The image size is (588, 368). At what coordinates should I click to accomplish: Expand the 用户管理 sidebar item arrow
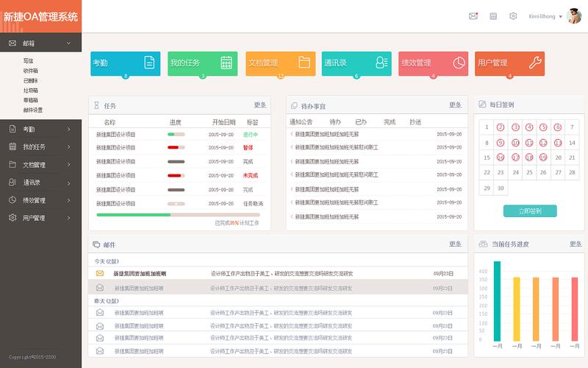(68, 218)
